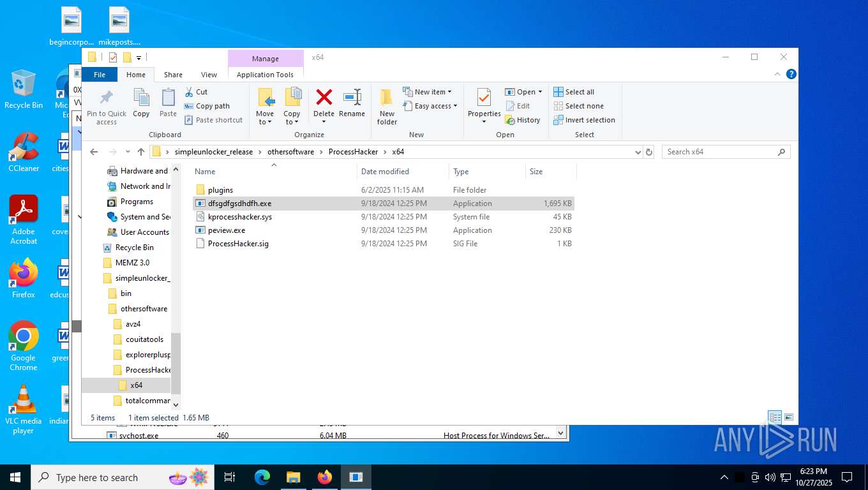Sort by Size column header
The width and height of the screenshot is (868, 490).
[551, 172]
